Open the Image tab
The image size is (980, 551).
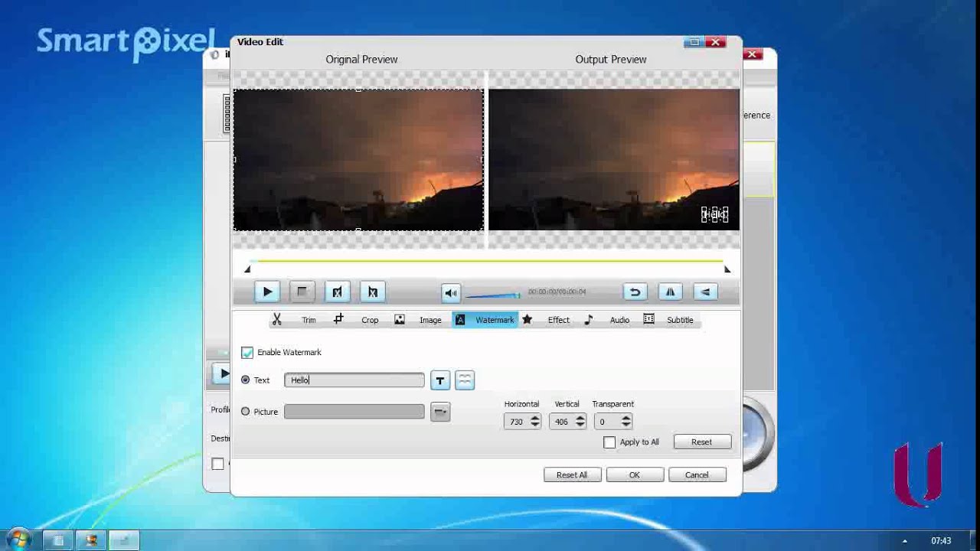(418, 320)
